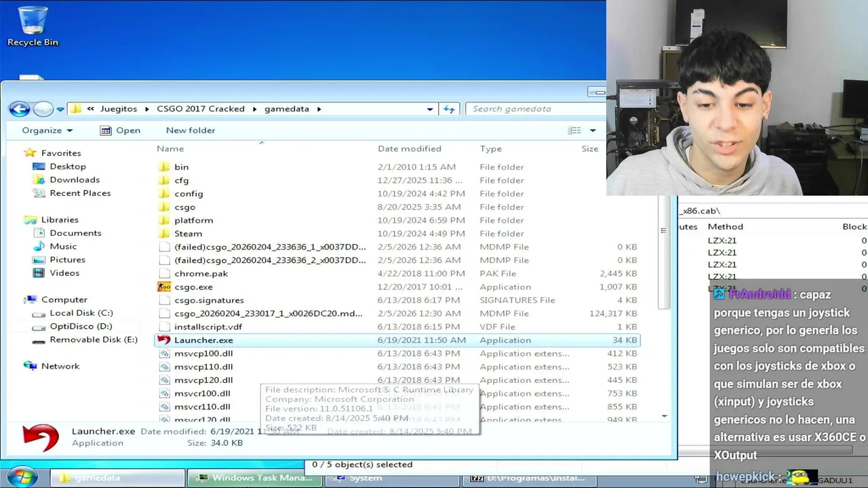This screenshot has width=868, height=488.
Task: Select the msvcp120.dll file icon
Action: click(x=164, y=380)
